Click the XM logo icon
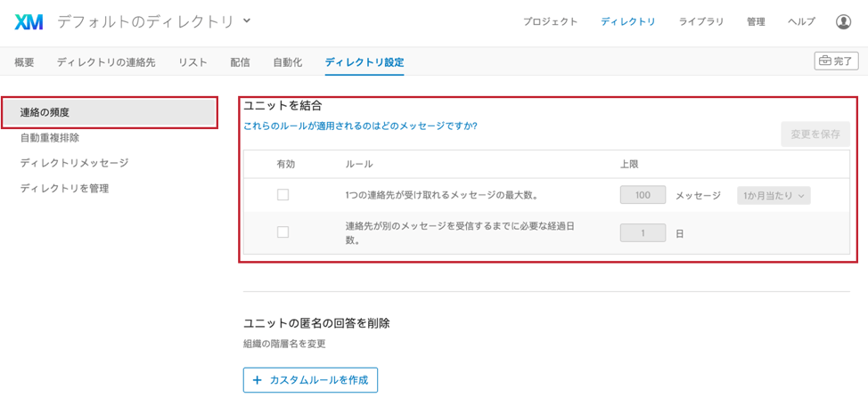Viewport: 868px width, 406px height. tap(29, 22)
